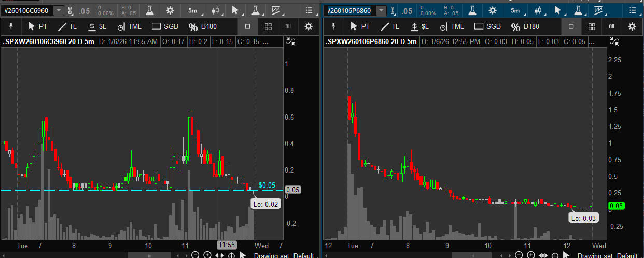Open the list menu at left chart's top right

(x=310, y=10)
